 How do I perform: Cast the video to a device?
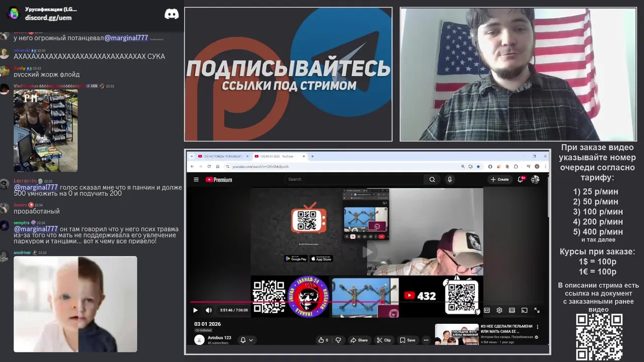pyautogui.click(x=524, y=310)
